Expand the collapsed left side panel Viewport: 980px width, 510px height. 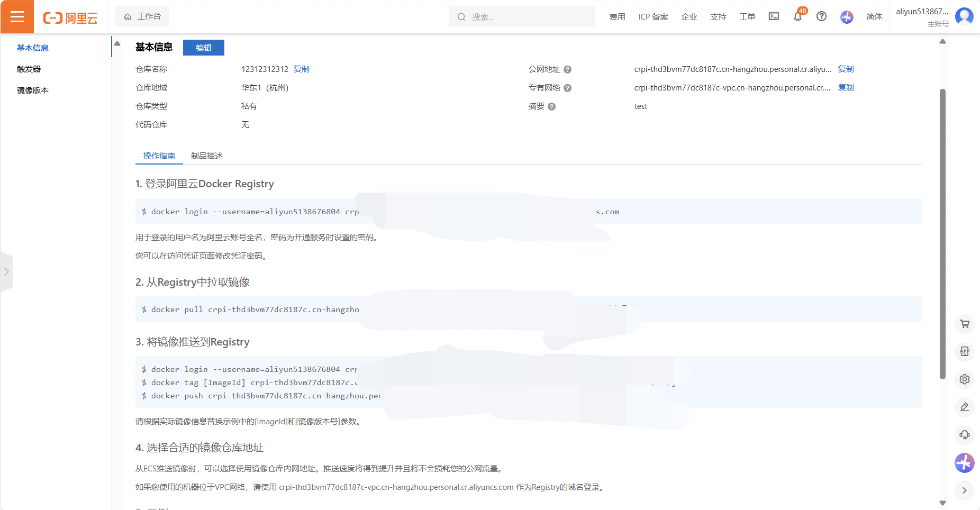point(6,272)
